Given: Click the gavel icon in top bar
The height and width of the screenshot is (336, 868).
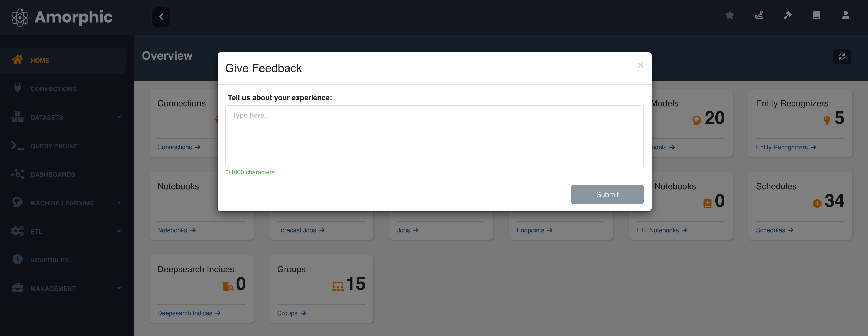Looking at the screenshot, I should [787, 15].
